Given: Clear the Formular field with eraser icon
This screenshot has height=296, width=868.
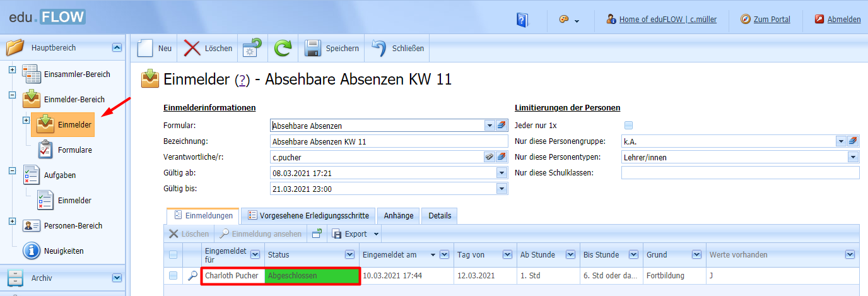Looking at the screenshot, I should pyautogui.click(x=501, y=126).
